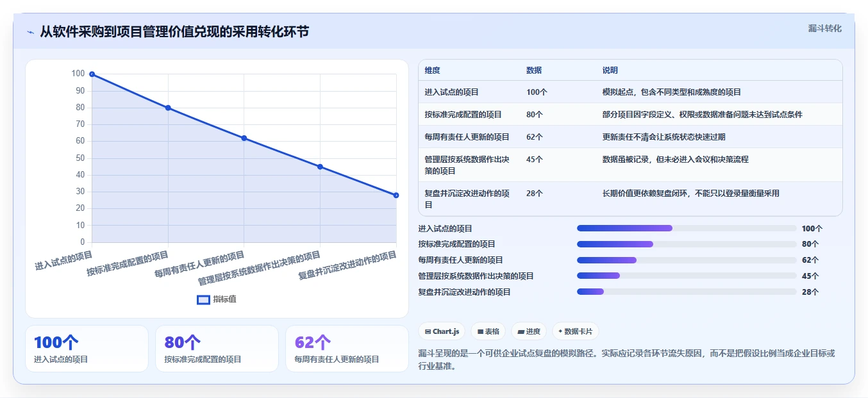Toggle the 指标值 legend swatch
The image size is (868, 398).
[x=203, y=299]
